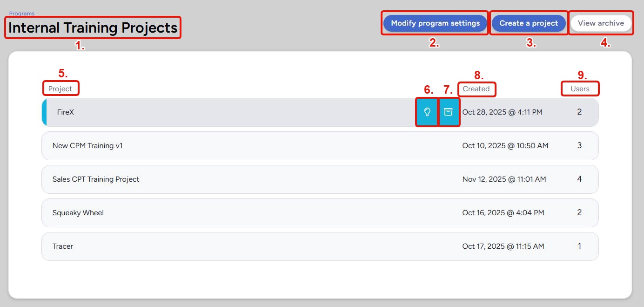Go back via the Programs breadcrumb link

22,14
